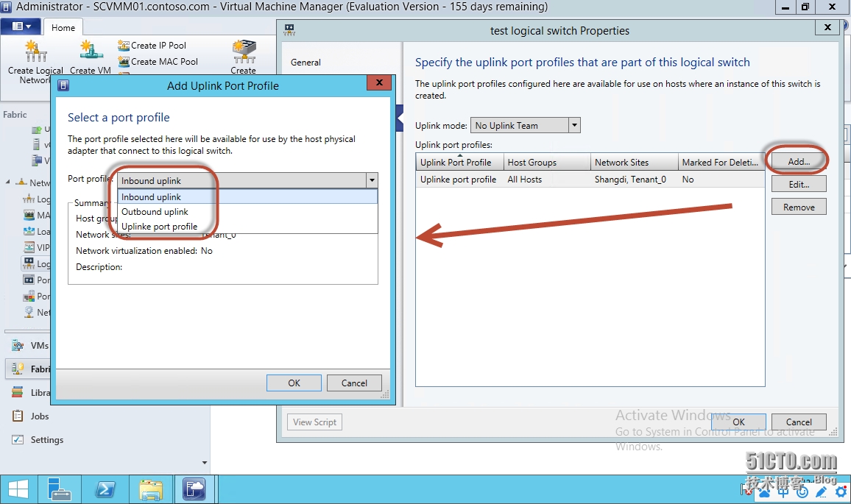Open Virtual Machine Manager taskbar icon
Viewport: 851px width, 504px height.
194,489
